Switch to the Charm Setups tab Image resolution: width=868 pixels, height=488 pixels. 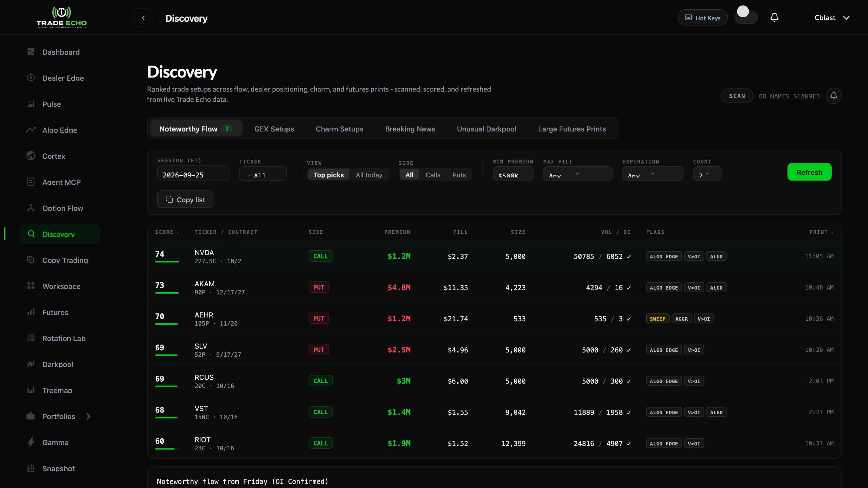(x=339, y=129)
